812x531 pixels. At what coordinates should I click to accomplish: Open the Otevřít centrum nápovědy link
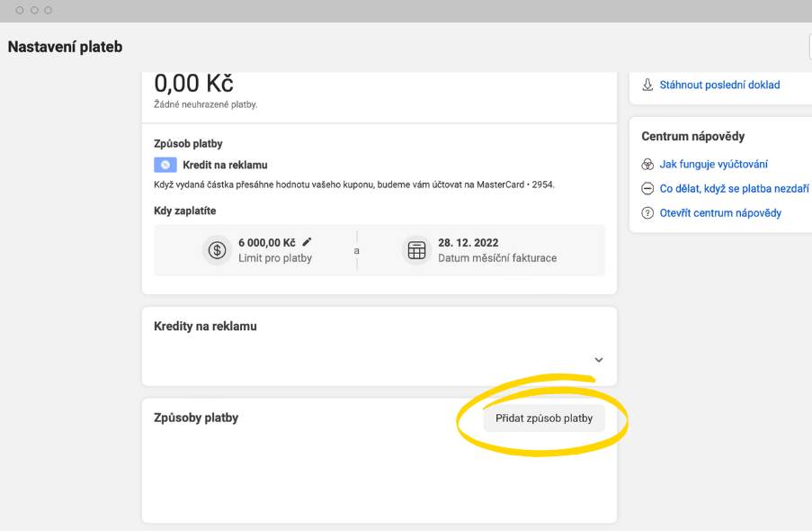[x=720, y=213]
